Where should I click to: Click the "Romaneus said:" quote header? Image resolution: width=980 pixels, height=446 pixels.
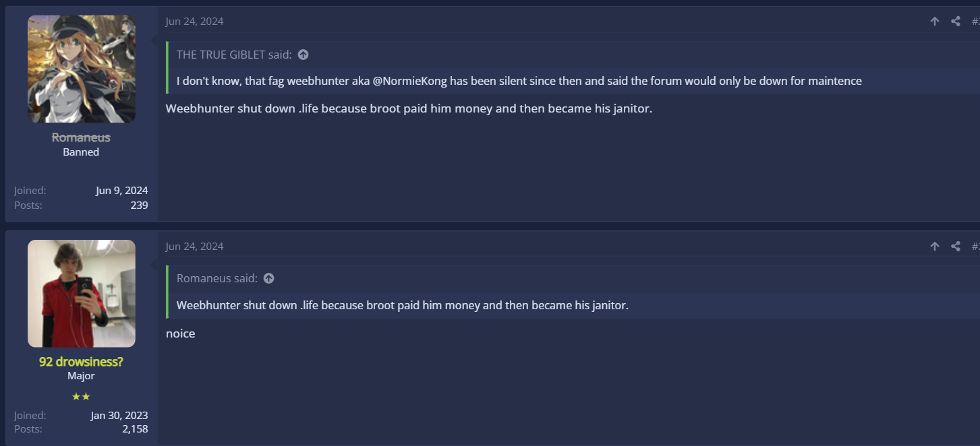tap(217, 278)
